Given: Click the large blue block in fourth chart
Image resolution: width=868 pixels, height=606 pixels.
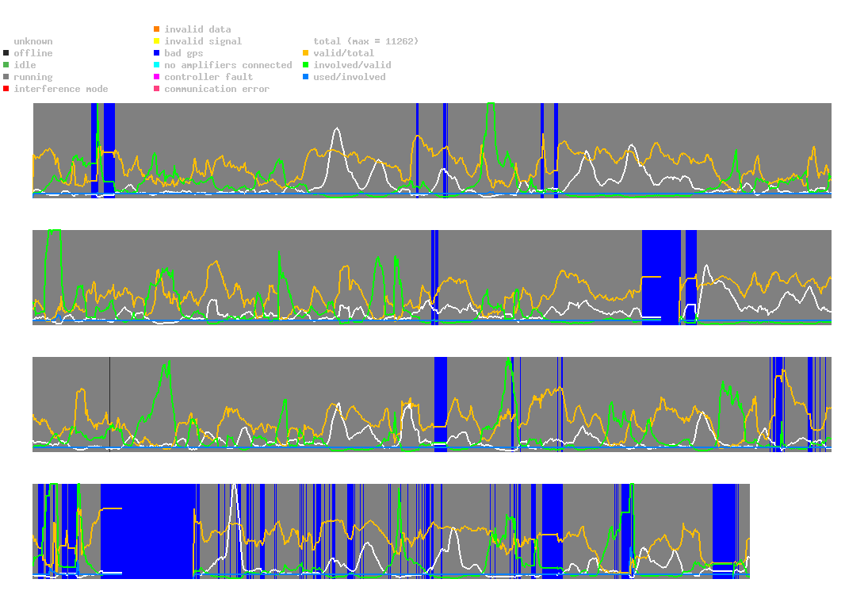Looking at the screenshot, I should (x=148, y=531).
